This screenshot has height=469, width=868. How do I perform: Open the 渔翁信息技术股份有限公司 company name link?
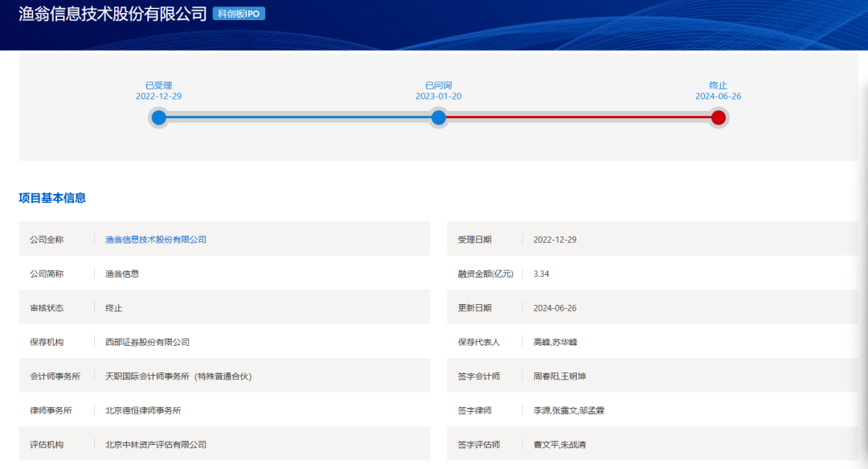(156, 240)
